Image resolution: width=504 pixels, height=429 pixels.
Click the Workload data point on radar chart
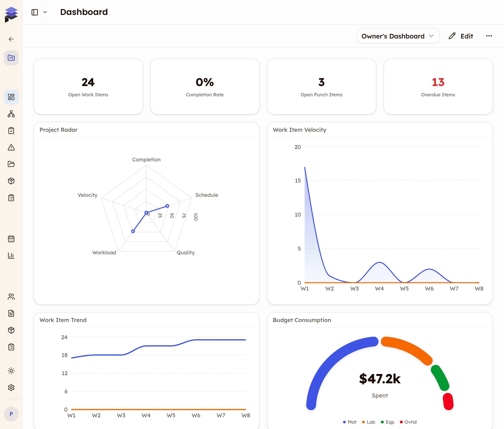pyautogui.click(x=133, y=231)
